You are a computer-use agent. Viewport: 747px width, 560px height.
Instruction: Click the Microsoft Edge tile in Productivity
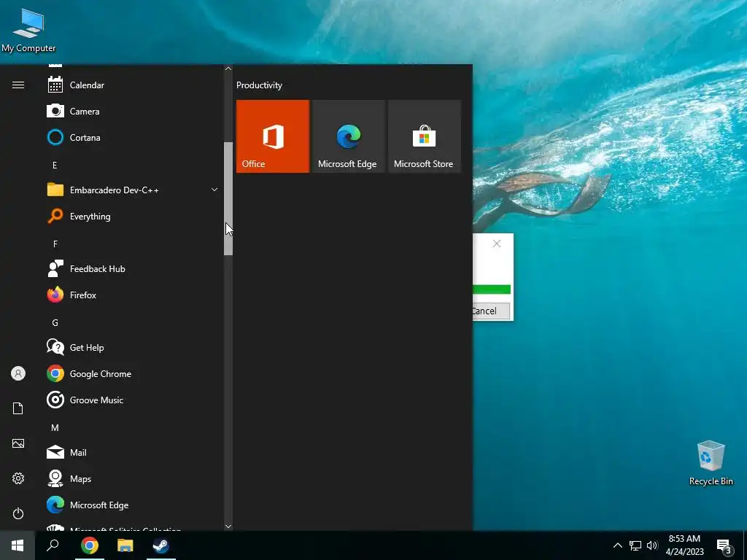click(348, 136)
